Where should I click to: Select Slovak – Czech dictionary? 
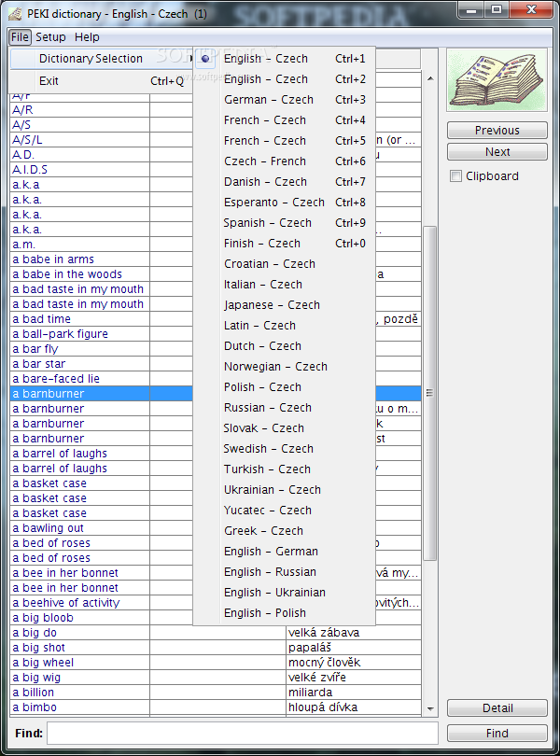pyautogui.click(x=284, y=428)
